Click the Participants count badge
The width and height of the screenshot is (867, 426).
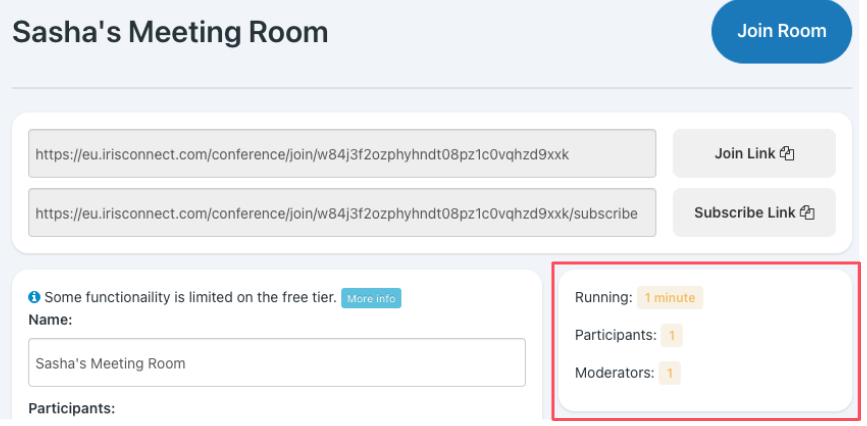pyautogui.click(x=671, y=335)
